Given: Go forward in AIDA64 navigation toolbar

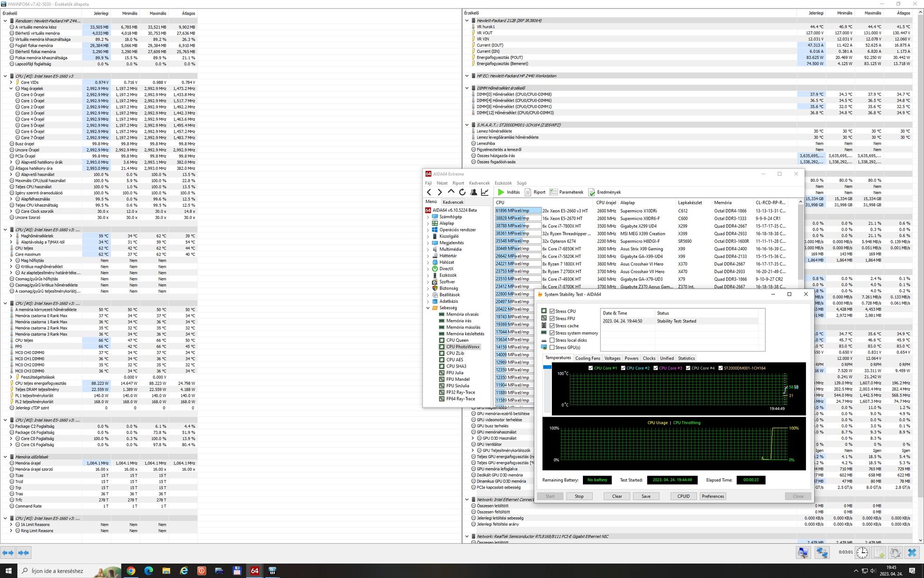Looking at the screenshot, I should pyautogui.click(x=439, y=192).
